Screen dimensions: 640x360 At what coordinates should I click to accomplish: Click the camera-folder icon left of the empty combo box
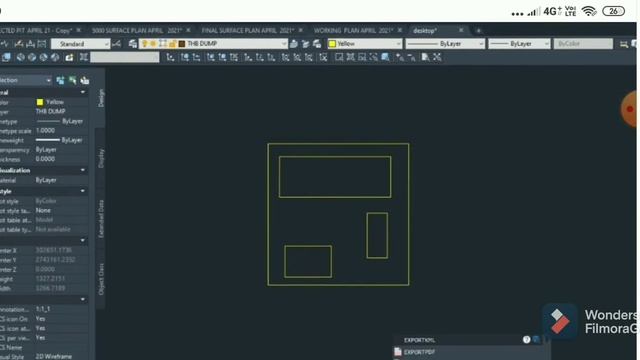click(69, 58)
